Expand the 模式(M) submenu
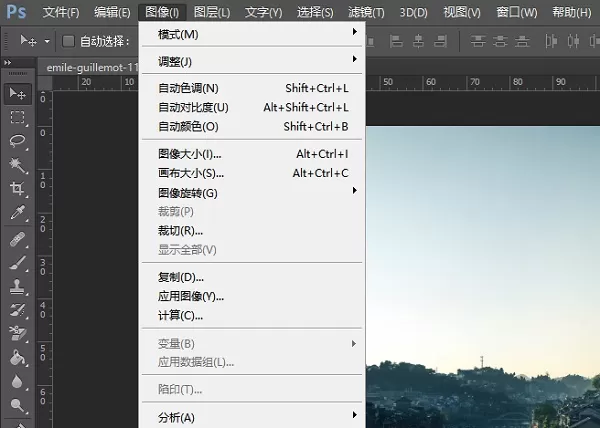600x428 pixels. (x=252, y=34)
